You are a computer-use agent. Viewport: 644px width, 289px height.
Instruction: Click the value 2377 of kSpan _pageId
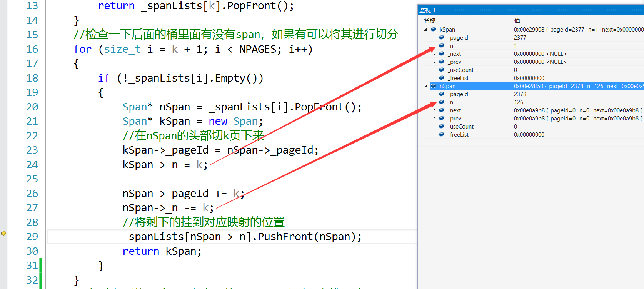pyautogui.click(x=520, y=37)
